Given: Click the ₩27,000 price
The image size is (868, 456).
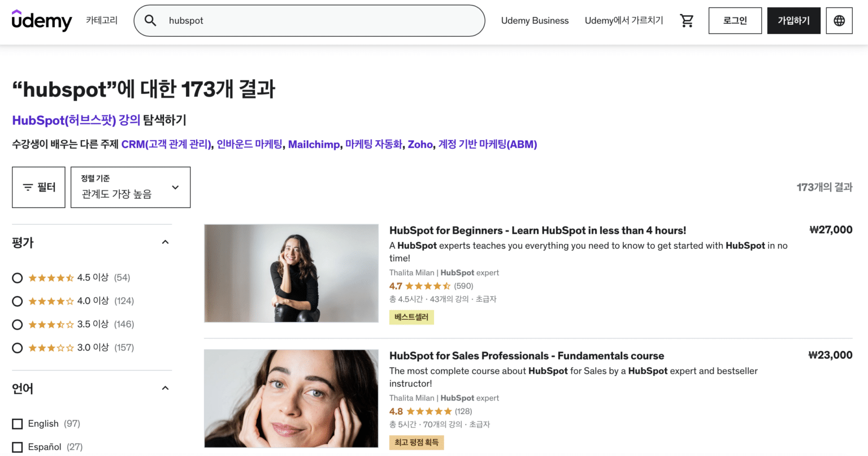Looking at the screenshot, I should tap(831, 229).
